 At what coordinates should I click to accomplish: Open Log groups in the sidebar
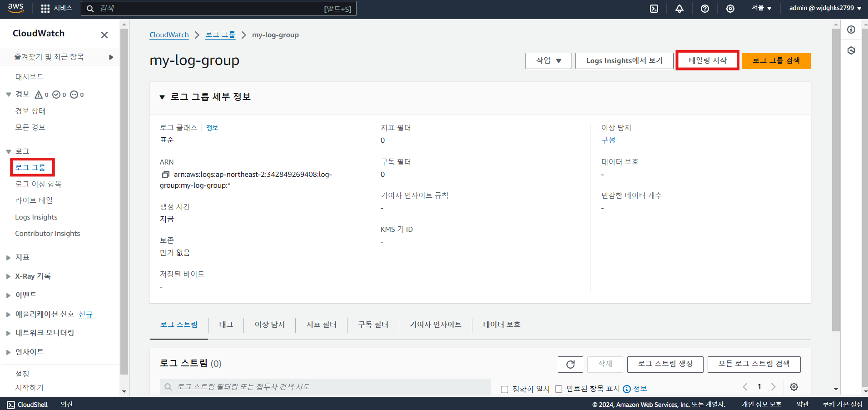(30, 168)
